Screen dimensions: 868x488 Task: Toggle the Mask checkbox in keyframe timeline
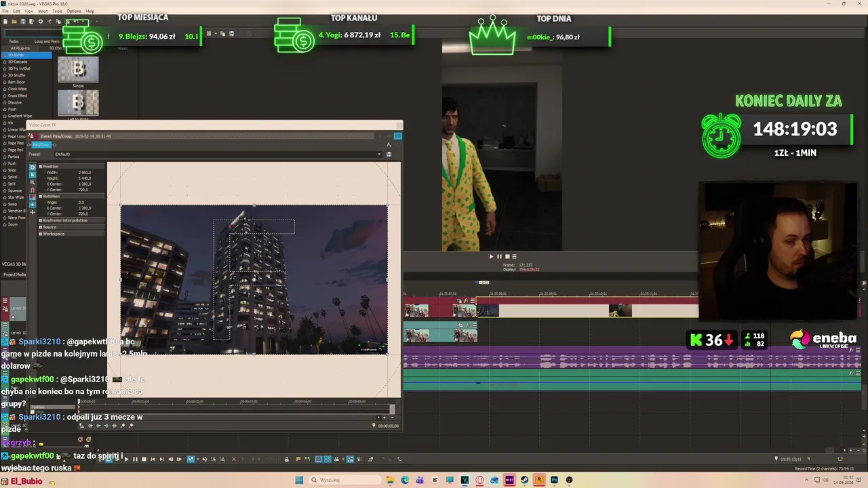click(32, 411)
